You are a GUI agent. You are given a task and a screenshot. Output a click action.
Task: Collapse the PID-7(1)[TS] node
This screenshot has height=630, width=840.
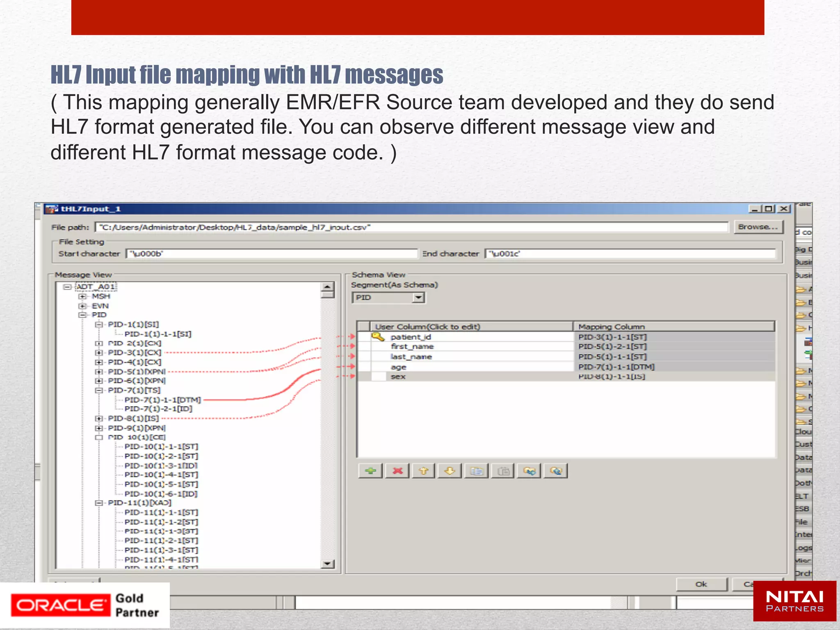98,390
